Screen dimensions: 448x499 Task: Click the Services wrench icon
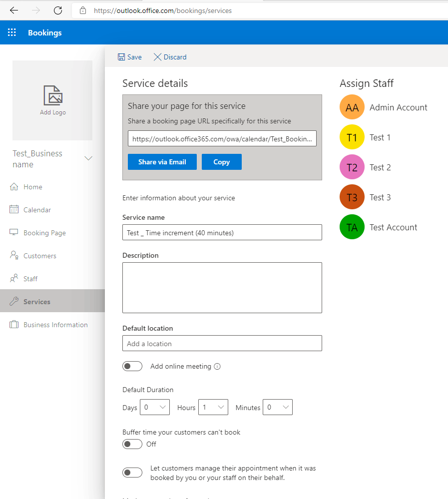(x=14, y=301)
